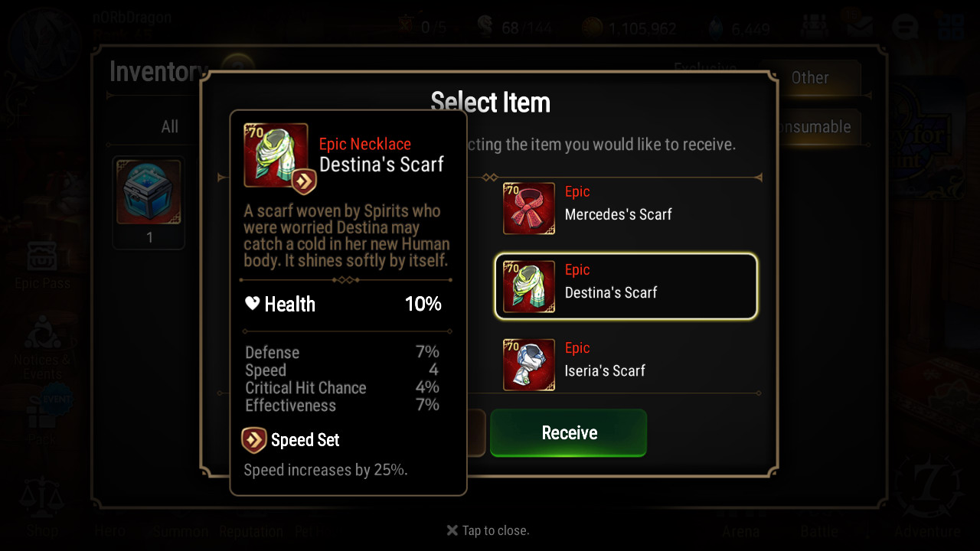Click the Iseria's Scarf item icon

[x=528, y=364]
